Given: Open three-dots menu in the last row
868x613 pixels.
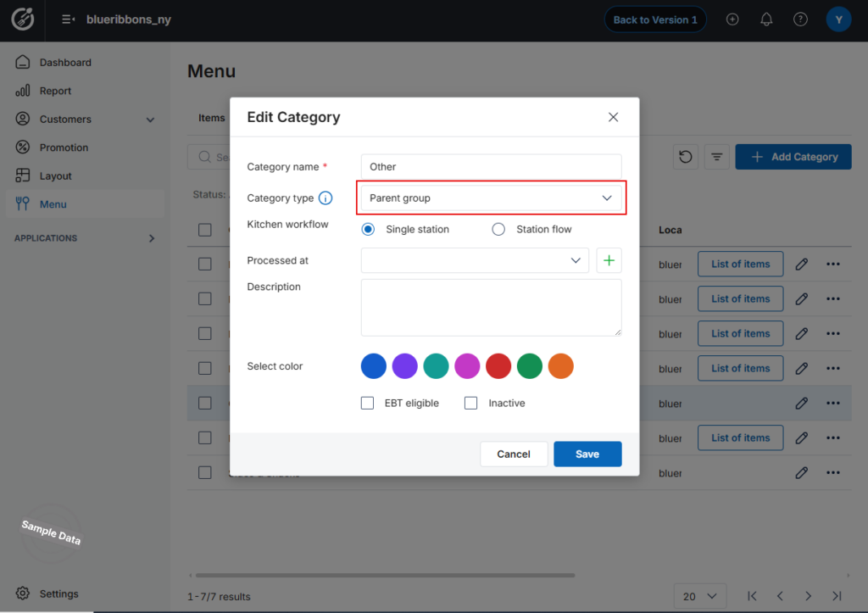Looking at the screenshot, I should pyautogui.click(x=833, y=473).
